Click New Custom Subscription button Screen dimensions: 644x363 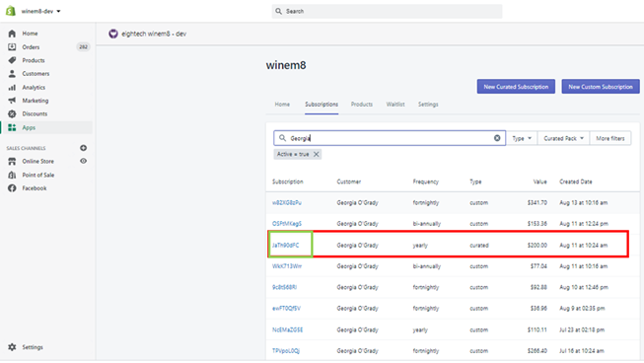(x=601, y=87)
